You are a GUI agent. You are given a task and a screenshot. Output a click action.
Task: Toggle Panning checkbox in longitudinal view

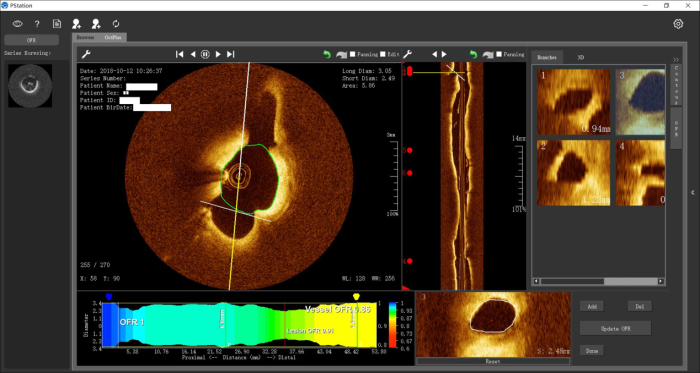pyautogui.click(x=499, y=54)
